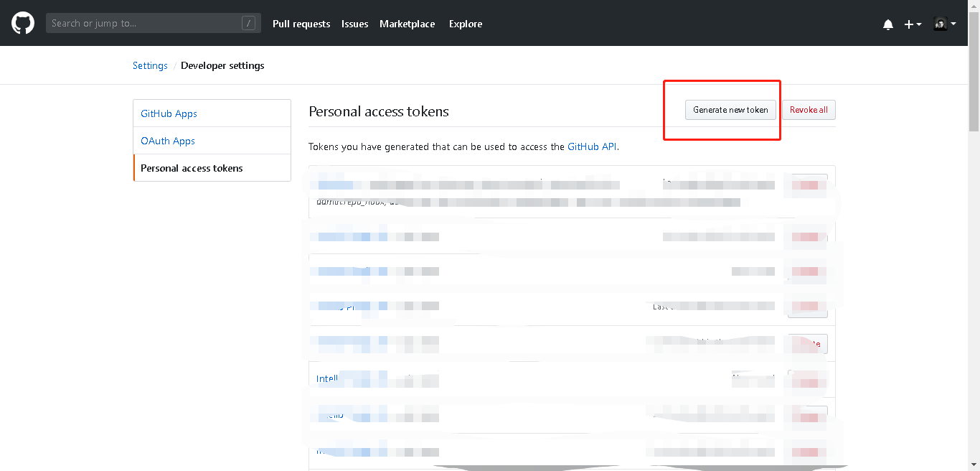The width and height of the screenshot is (980, 471).
Task: Click the scrollbar up arrow
Action: (974, 6)
